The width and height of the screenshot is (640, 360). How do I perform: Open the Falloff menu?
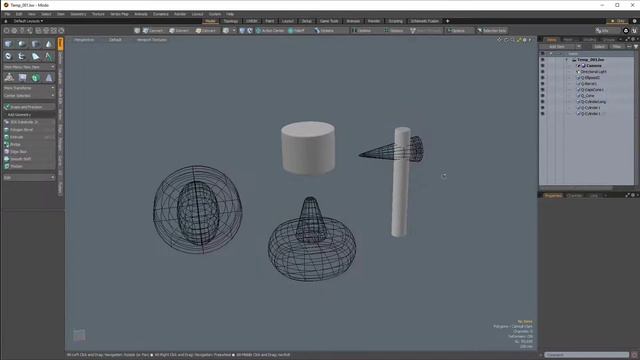pyautogui.click(x=297, y=31)
